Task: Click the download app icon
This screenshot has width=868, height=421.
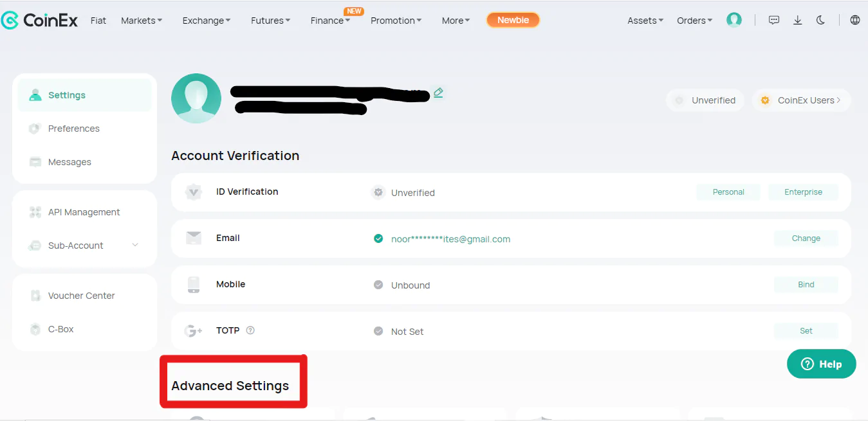Action: 798,20
